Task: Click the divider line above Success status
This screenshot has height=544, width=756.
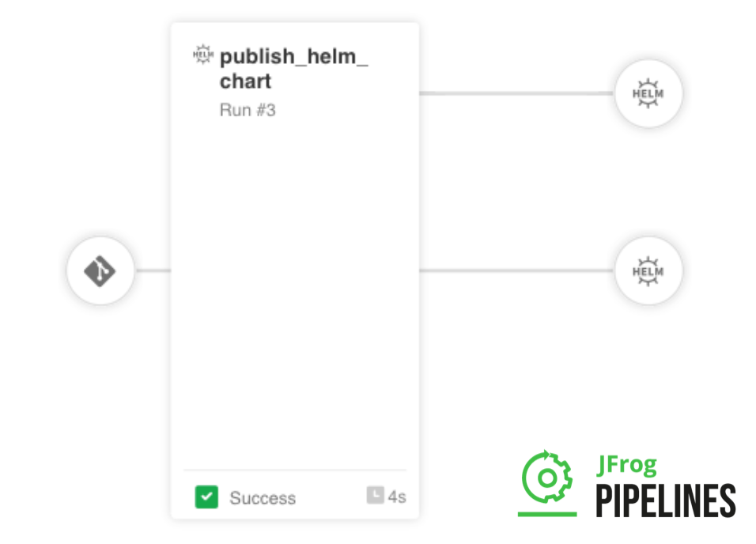Action: [x=294, y=470]
